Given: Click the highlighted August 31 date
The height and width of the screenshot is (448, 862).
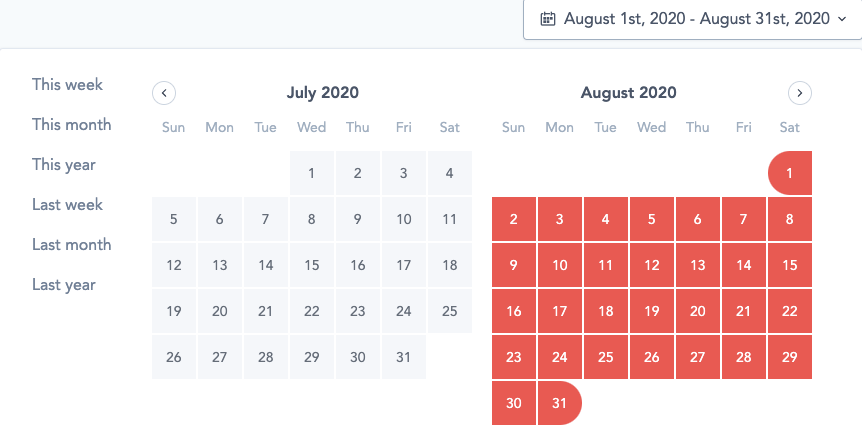Looking at the screenshot, I should tap(560, 403).
